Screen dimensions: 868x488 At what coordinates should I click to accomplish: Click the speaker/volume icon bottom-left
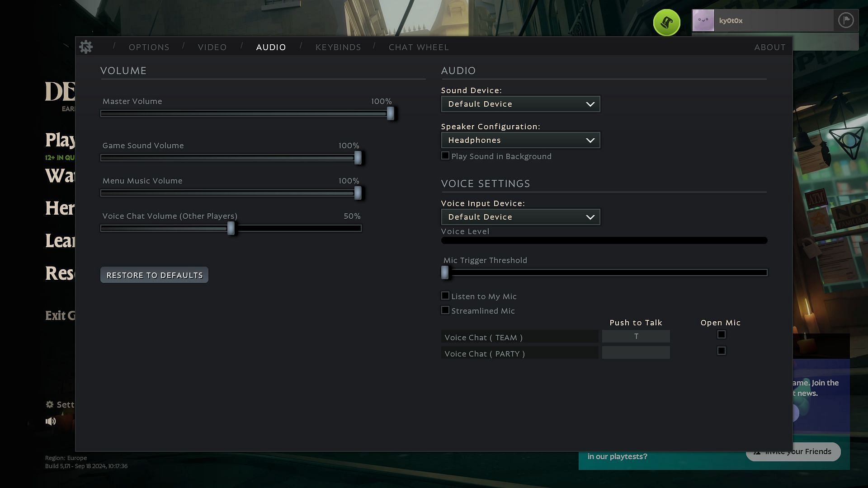point(51,421)
